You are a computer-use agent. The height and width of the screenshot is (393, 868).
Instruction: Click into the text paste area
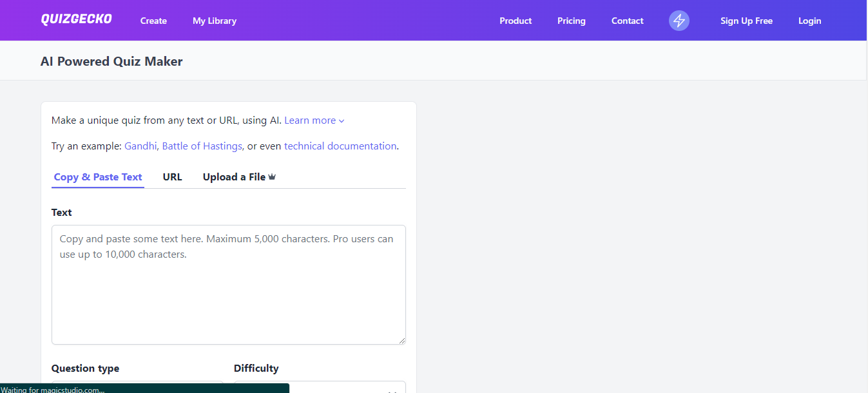(x=229, y=285)
